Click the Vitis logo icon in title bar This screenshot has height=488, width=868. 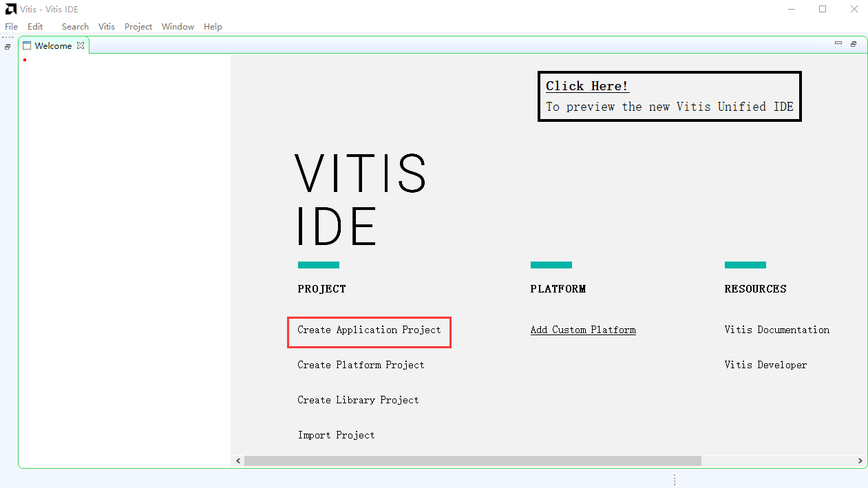click(10, 9)
